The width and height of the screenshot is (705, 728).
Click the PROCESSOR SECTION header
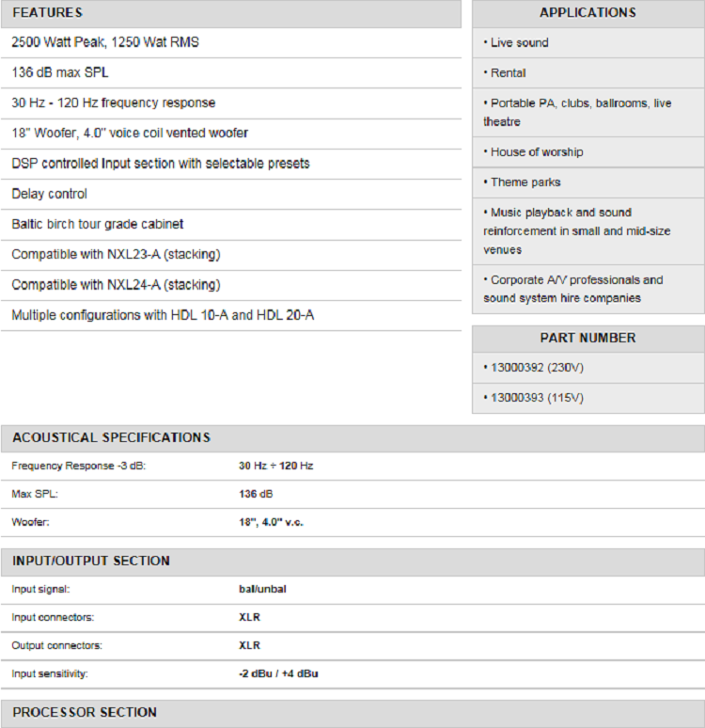point(85,712)
